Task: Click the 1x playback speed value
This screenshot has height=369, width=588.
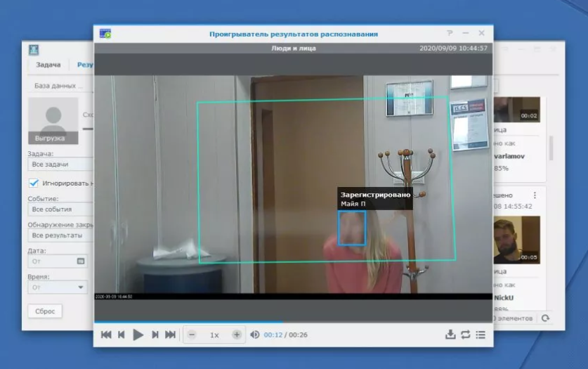Action: pyautogui.click(x=214, y=335)
